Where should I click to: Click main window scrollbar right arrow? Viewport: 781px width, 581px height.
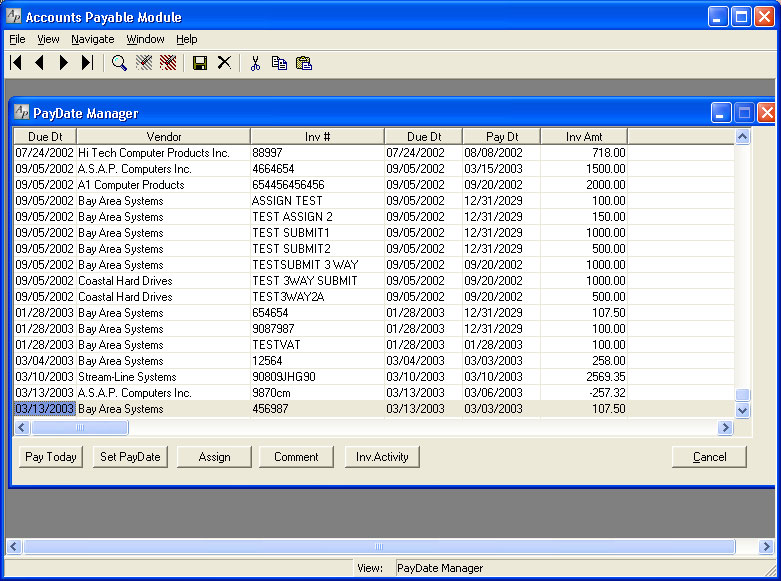coord(766,547)
